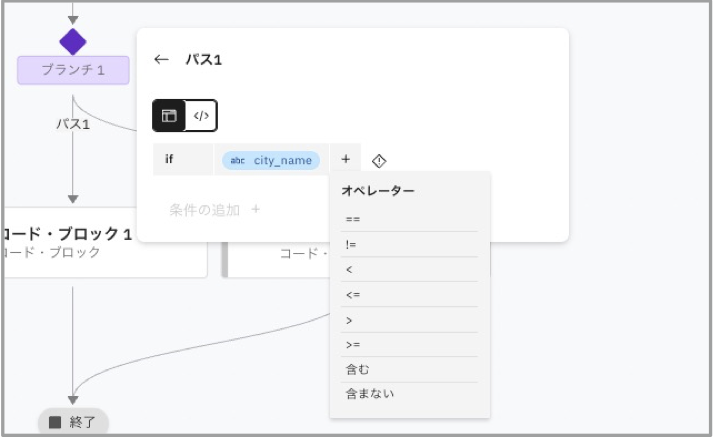713x437 pixels.
Task: Choose the == operator
Action: click(352, 219)
